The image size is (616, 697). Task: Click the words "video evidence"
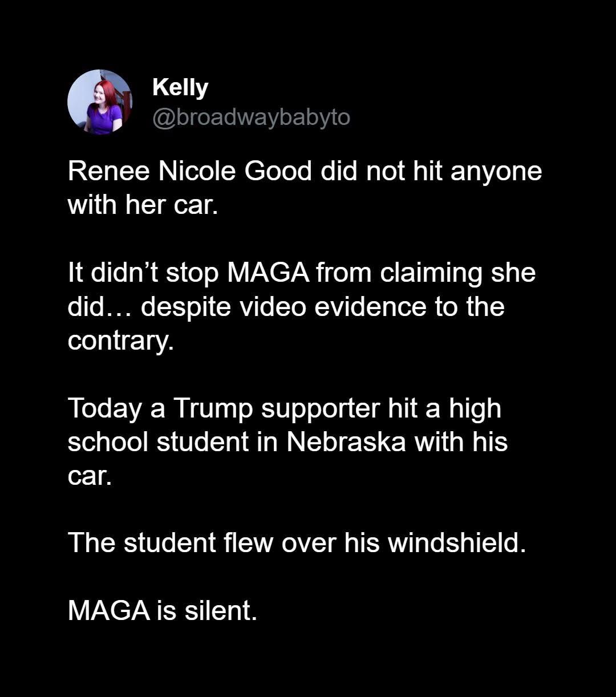(x=329, y=307)
